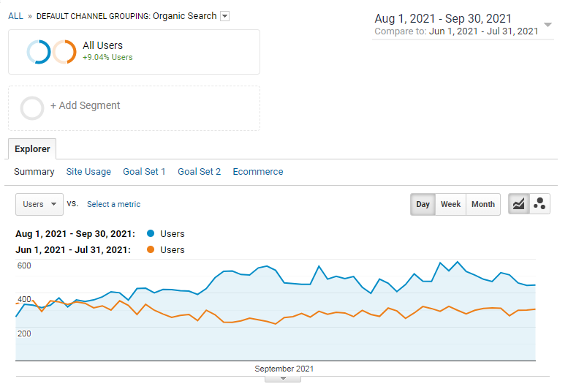This screenshot has height=392, width=568.
Task: Open the Explorer tab
Action: [32, 149]
